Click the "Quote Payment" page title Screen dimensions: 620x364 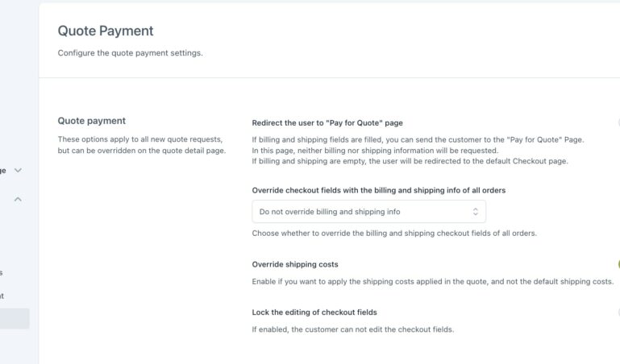[x=106, y=31]
